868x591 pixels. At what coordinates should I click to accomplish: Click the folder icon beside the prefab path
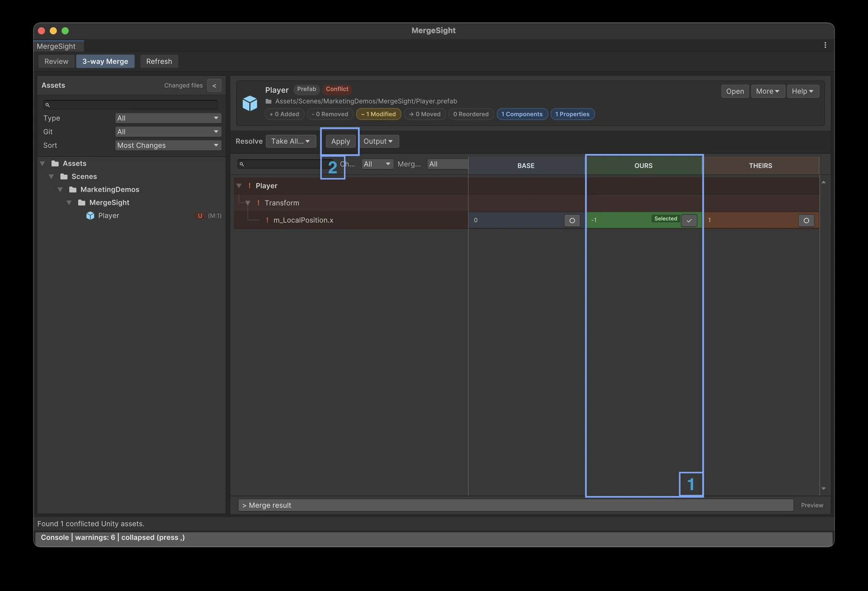pos(269,101)
